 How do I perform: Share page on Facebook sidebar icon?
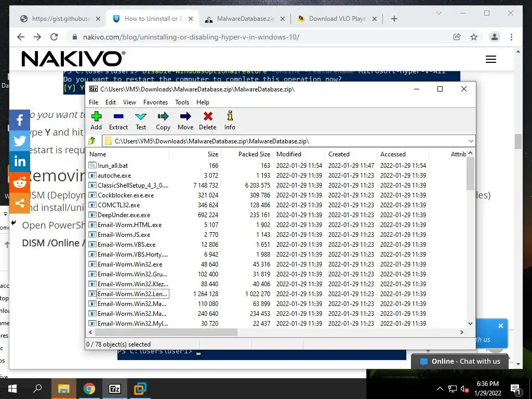pos(20,120)
